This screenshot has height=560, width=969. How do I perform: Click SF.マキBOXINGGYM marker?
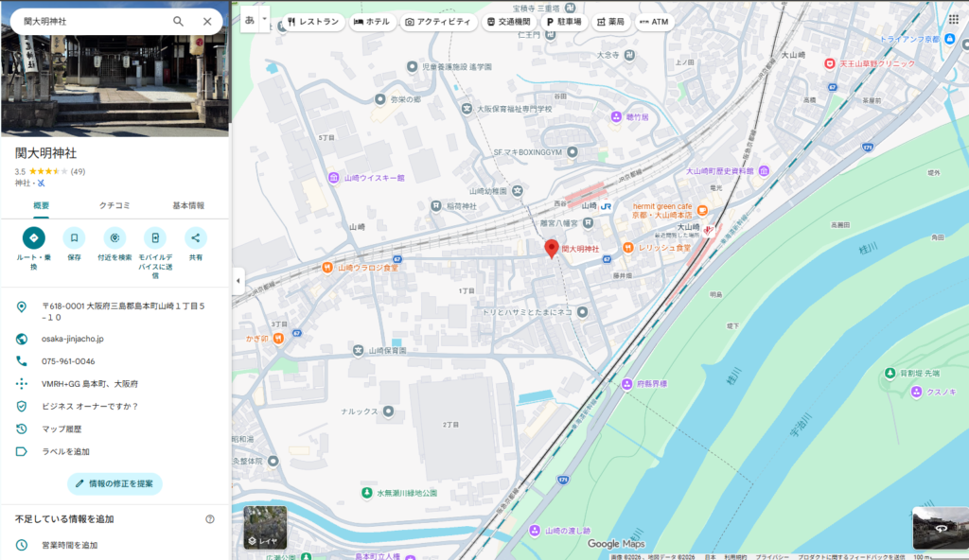(x=573, y=152)
